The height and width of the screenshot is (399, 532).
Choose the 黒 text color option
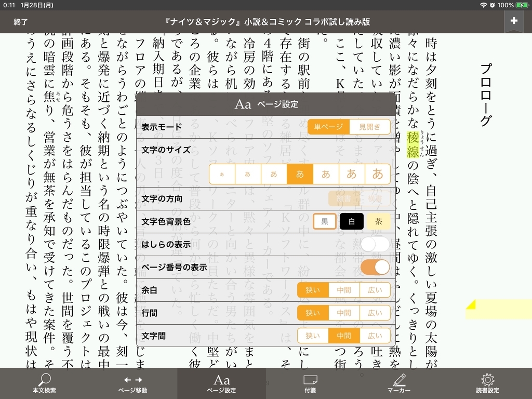[x=324, y=221]
